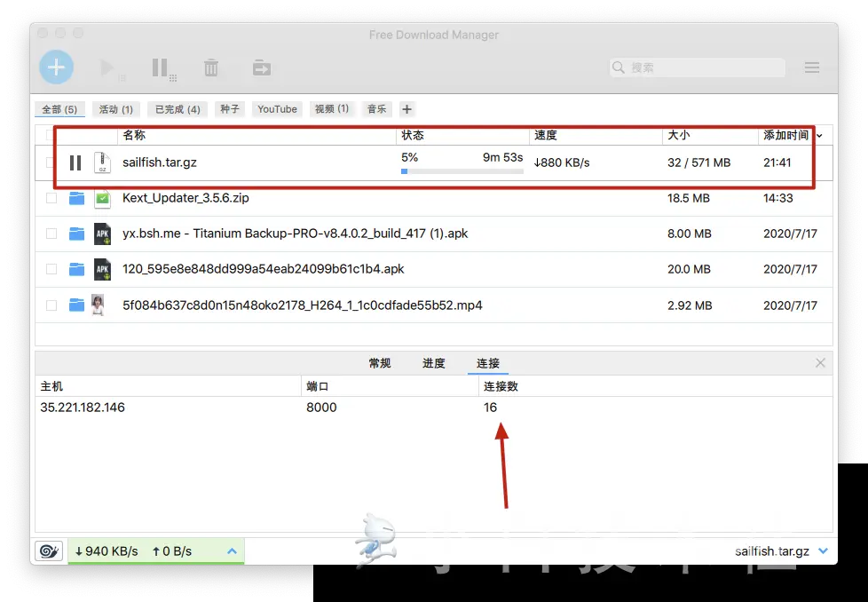This screenshot has height=602, width=868.
Task: Filter by 音乐 tab
Action: coord(377,109)
